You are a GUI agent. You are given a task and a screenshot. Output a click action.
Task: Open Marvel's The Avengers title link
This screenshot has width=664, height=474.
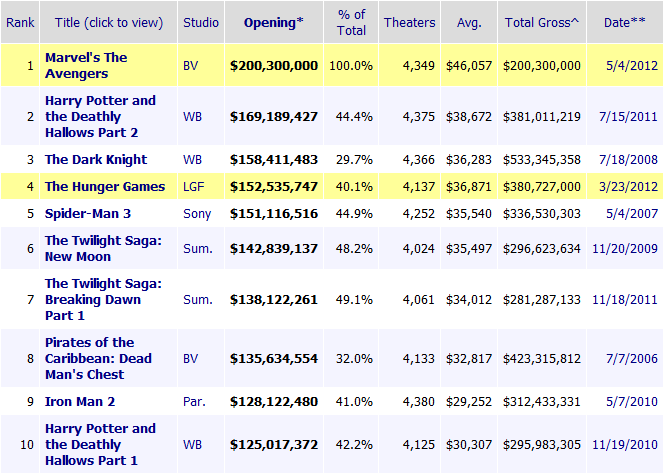click(86, 65)
